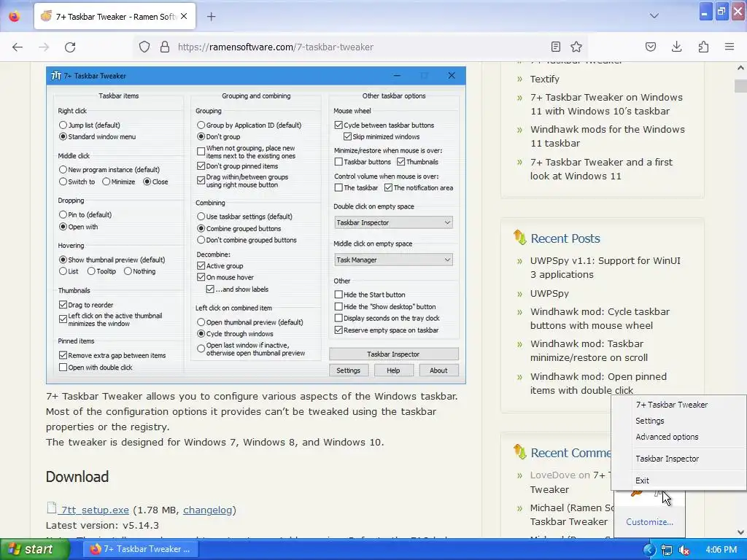This screenshot has height=560, width=747.
Task: Open the Windows start button
Action: click(x=34, y=550)
